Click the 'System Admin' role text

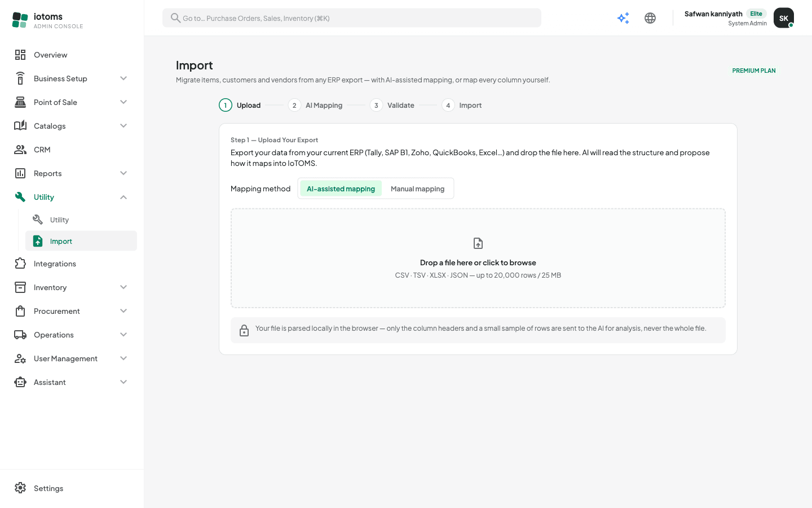(x=747, y=24)
